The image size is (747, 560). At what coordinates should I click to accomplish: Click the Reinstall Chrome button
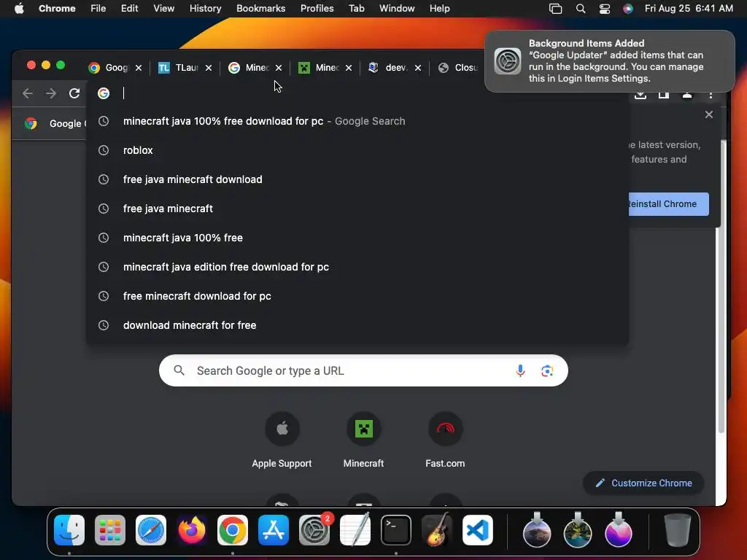[x=668, y=204]
